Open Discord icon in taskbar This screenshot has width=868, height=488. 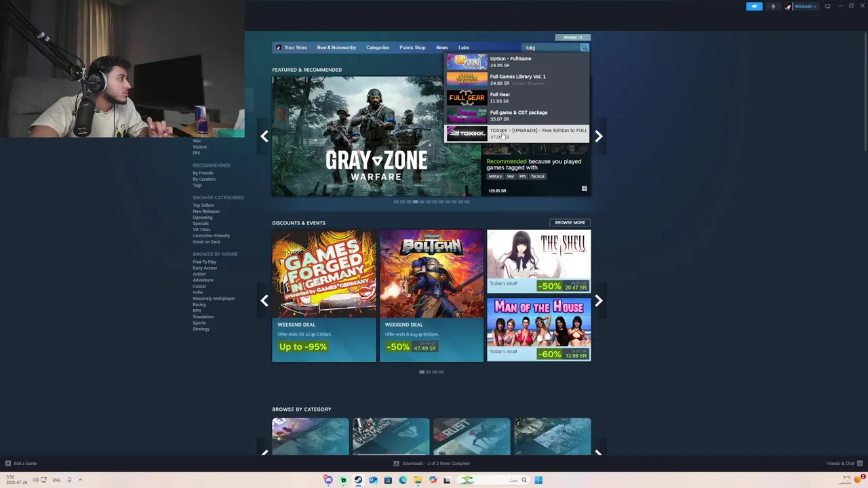328,480
